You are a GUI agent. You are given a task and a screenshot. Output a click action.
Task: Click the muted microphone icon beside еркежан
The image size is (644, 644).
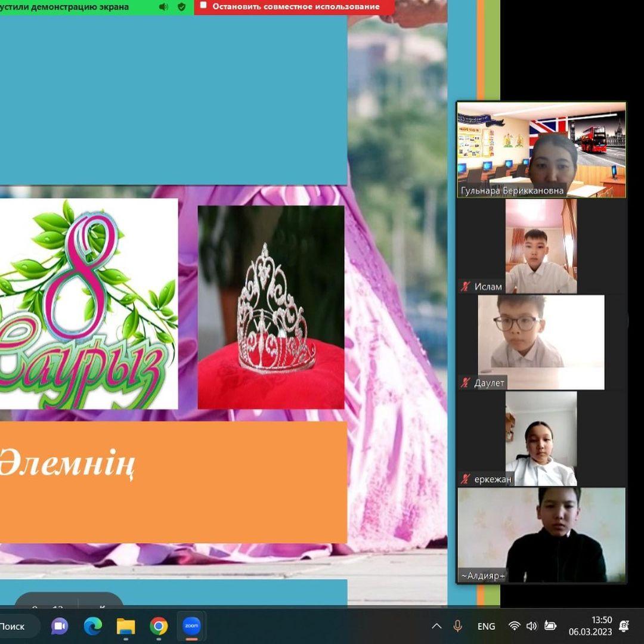click(465, 478)
